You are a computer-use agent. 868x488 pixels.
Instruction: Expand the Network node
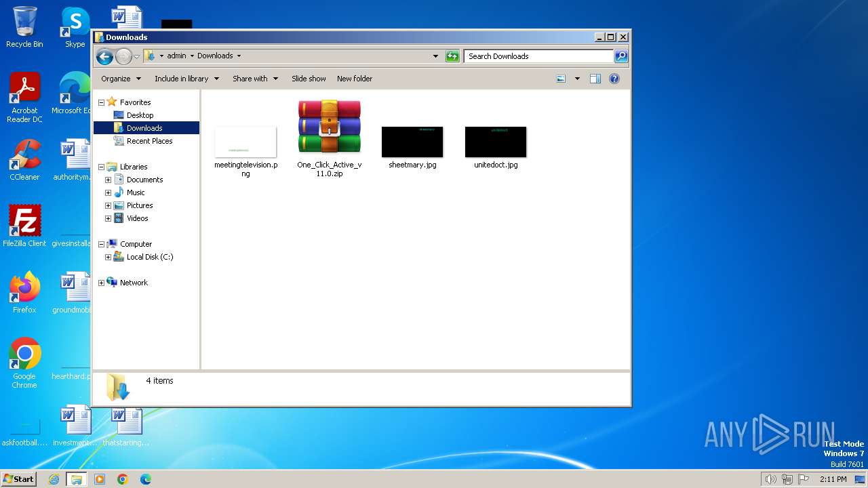point(102,283)
